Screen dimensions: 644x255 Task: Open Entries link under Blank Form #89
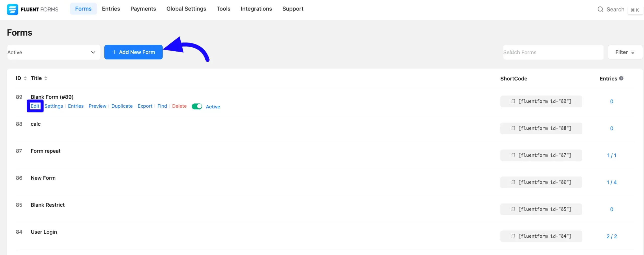(x=76, y=106)
